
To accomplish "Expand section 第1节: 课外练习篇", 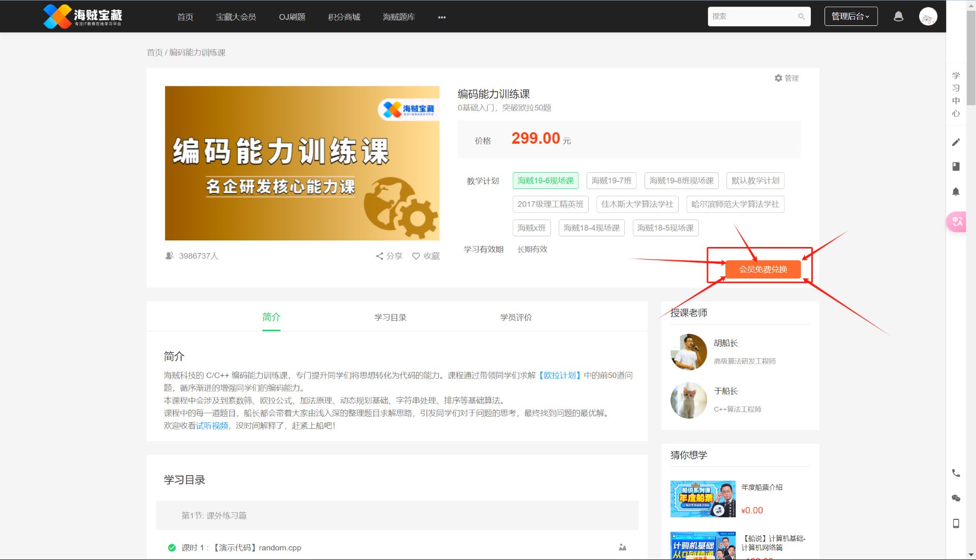I will pyautogui.click(x=396, y=515).
